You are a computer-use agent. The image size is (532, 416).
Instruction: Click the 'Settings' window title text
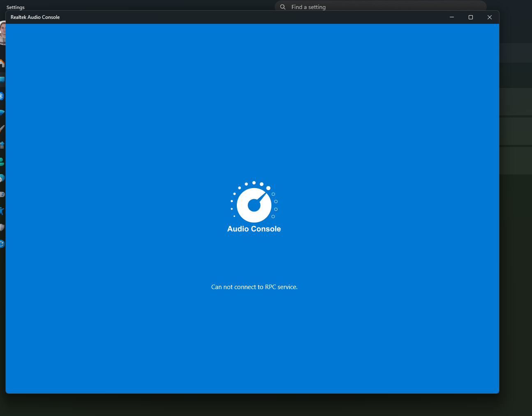(16, 7)
